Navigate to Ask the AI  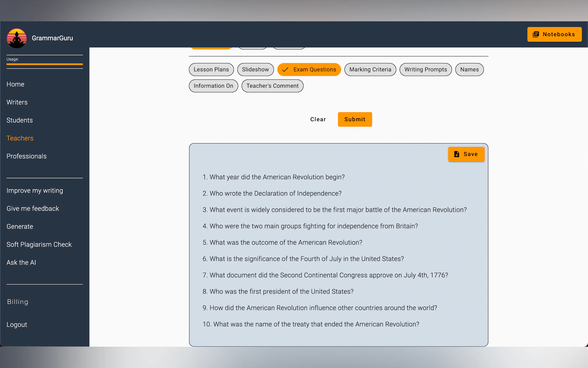coord(21,262)
